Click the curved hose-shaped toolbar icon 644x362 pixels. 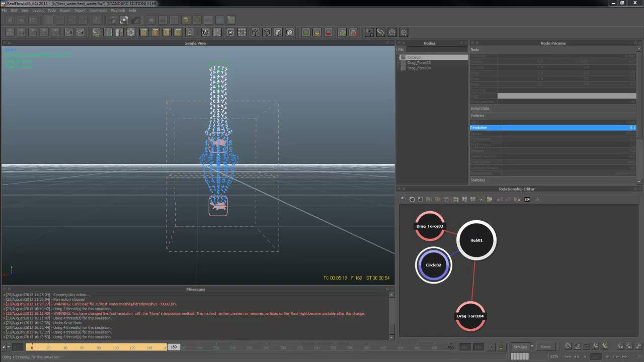pos(381,33)
